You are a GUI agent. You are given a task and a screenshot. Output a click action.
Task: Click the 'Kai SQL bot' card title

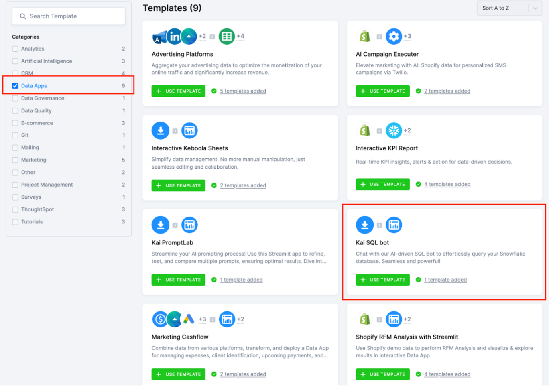click(x=372, y=243)
